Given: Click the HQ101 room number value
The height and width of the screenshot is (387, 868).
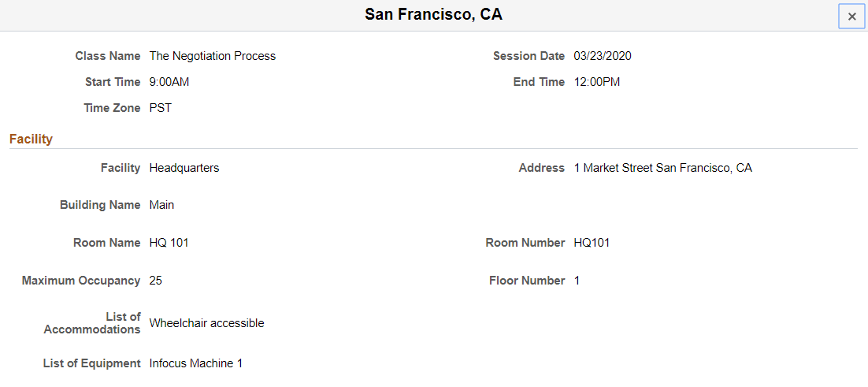Looking at the screenshot, I should pos(592,243).
